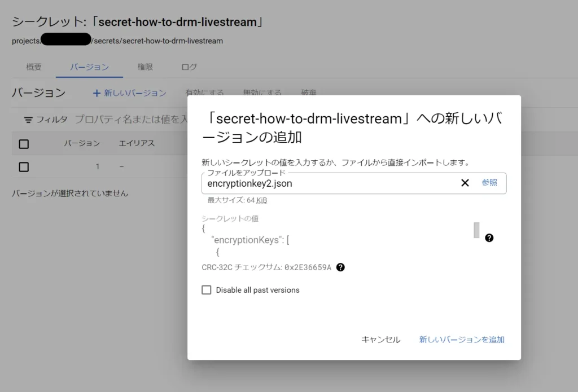Switch to the 概要 tab
Image resolution: width=578 pixels, height=392 pixels.
pos(34,67)
